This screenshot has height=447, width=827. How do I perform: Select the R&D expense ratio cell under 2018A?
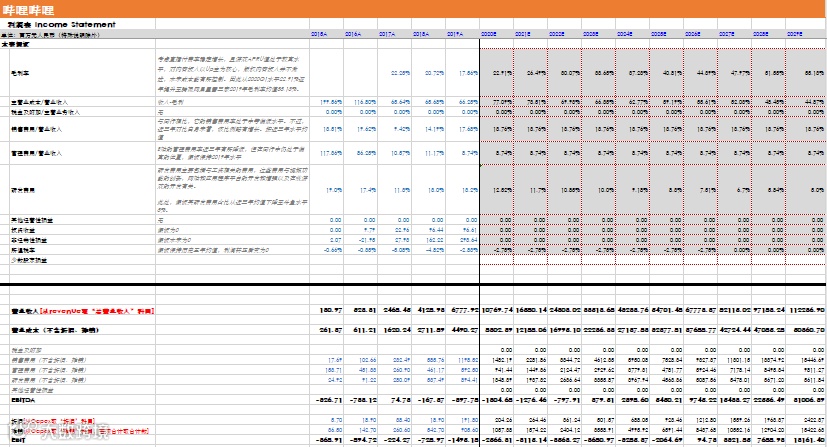tap(429, 190)
